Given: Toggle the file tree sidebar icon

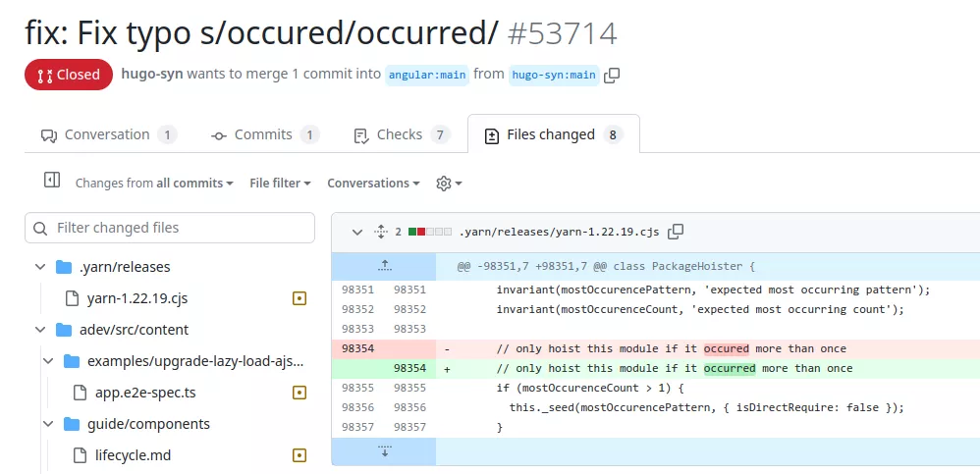Looking at the screenshot, I should tap(52, 181).
